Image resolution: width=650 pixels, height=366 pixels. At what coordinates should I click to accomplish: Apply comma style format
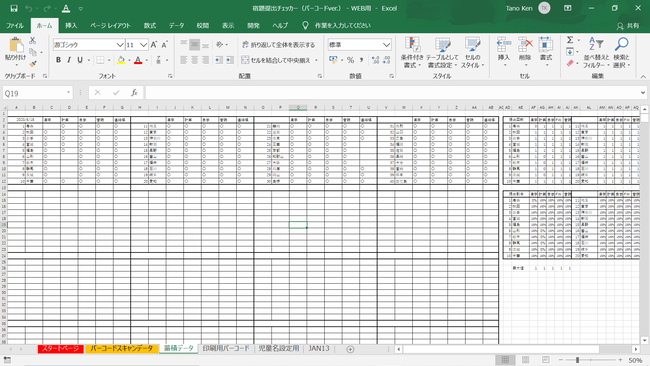point(361,60)
